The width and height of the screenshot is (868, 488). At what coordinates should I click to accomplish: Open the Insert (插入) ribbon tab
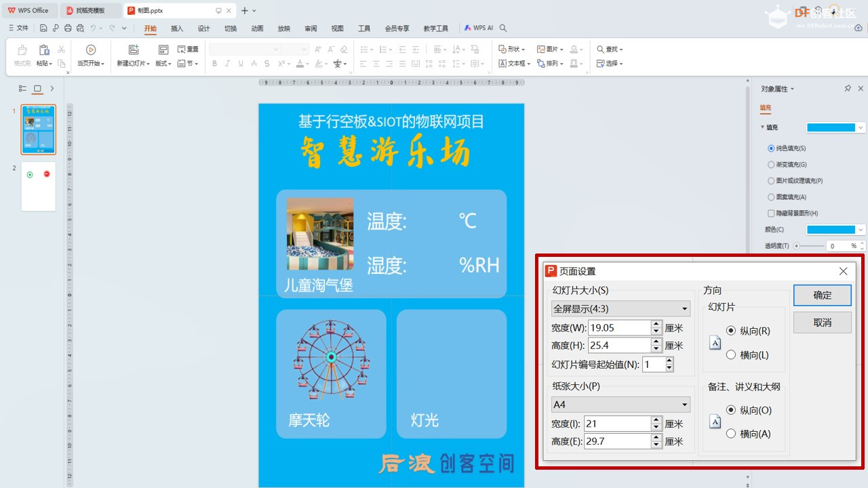tap(177, 28)
